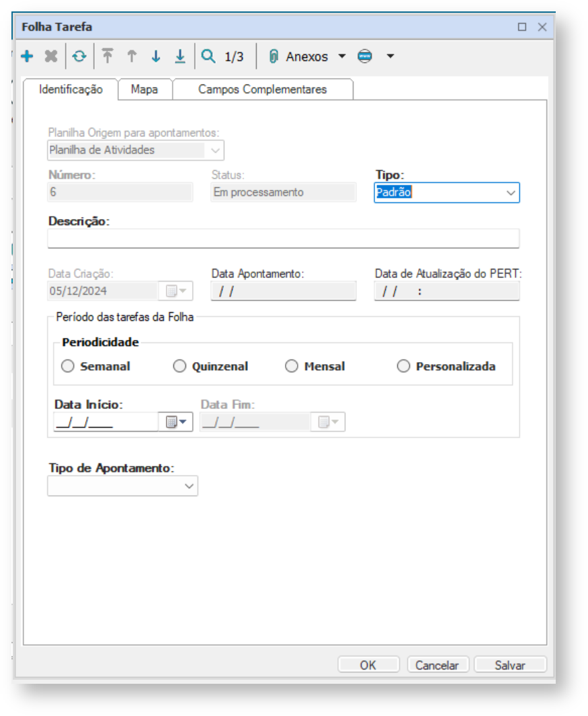Click the magnifier search icon
The image size is (588, 716).
(x=208, y=56)
